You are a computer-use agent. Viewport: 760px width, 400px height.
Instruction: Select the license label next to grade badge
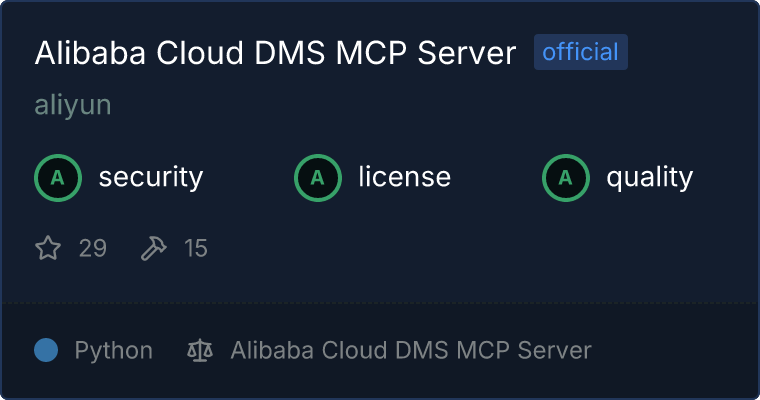(404, 178)
